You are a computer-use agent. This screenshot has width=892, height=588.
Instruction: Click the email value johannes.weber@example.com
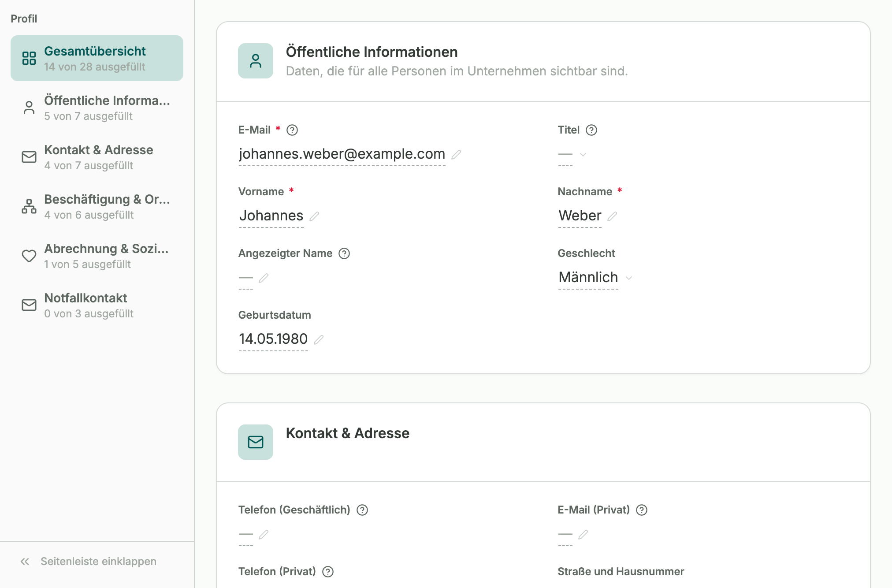coord(342,154)
